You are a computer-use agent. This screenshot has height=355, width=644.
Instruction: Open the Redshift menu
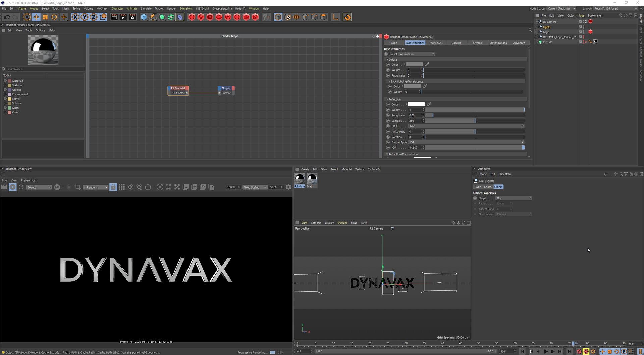[240, 8]
